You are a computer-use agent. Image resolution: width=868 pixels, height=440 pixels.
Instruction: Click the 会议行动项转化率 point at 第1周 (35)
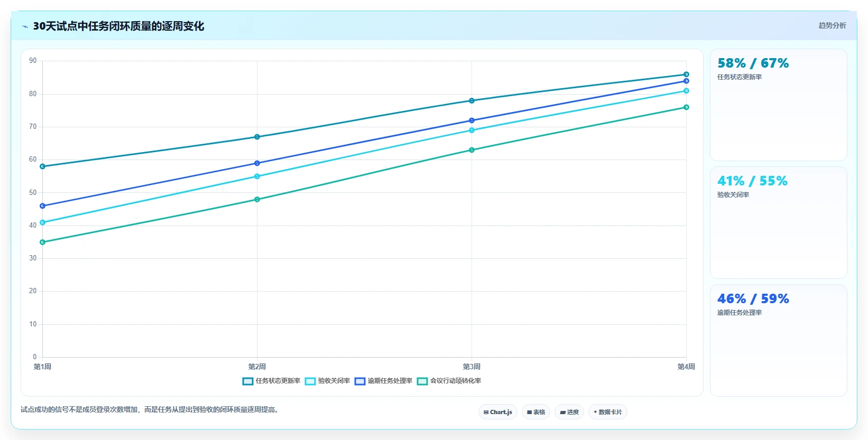(43, 242)
